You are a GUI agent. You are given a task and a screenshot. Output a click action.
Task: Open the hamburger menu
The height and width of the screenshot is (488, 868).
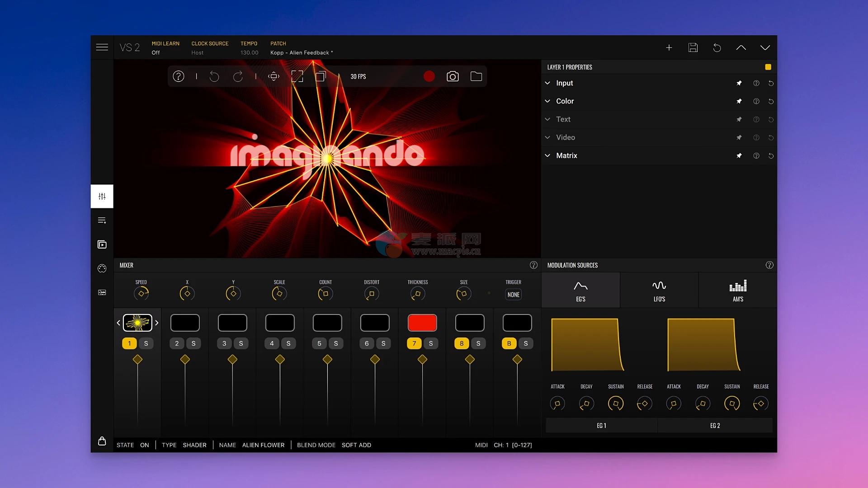(102, 47)
